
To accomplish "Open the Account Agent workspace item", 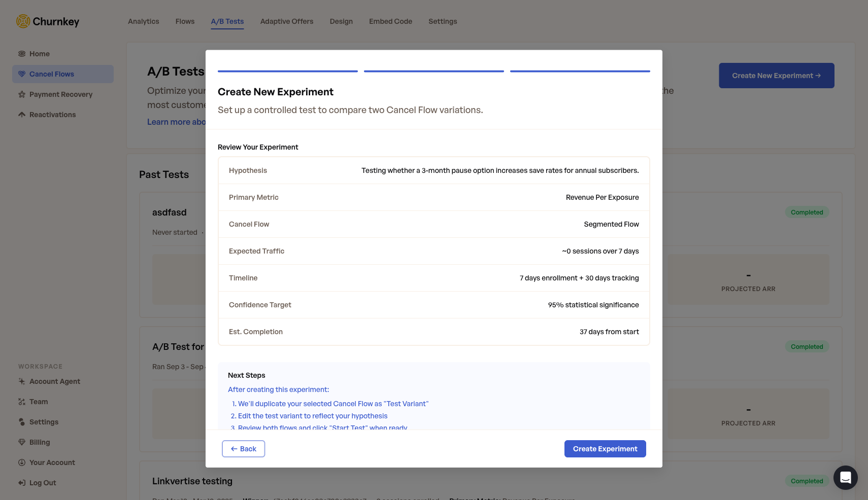I will pyautogui.click(x=21, y=381).
